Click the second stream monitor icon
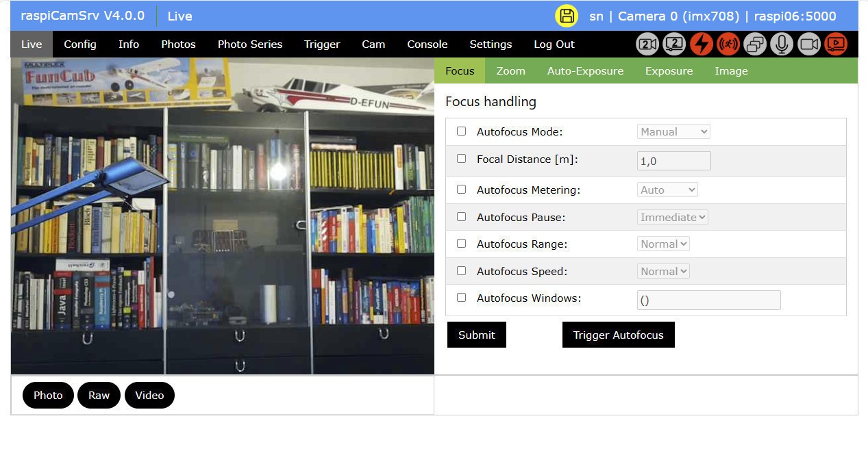This screenshot has height=451, width=868. tap(674, 44)
